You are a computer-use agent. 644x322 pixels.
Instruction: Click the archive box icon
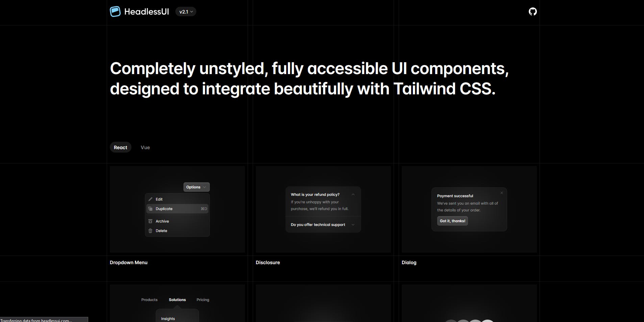tap(150, 221)
